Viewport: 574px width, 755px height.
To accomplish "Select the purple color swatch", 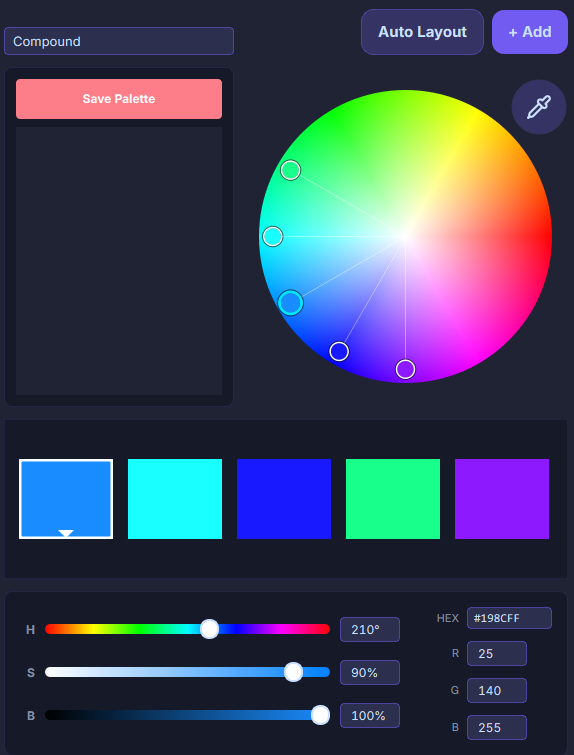I will click(x=502, y=499).
